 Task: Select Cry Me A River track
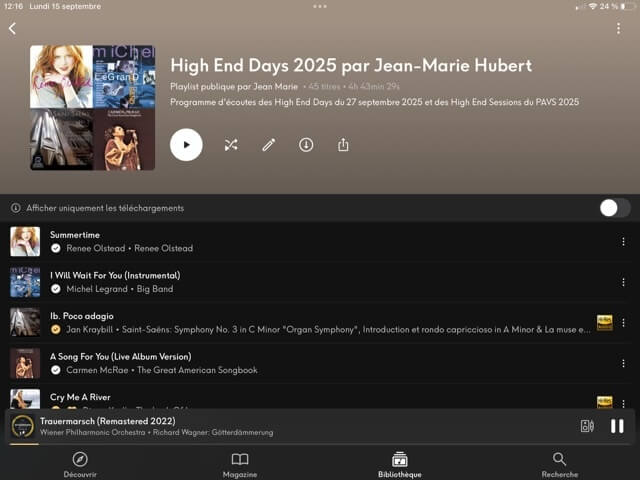[80, 397]
